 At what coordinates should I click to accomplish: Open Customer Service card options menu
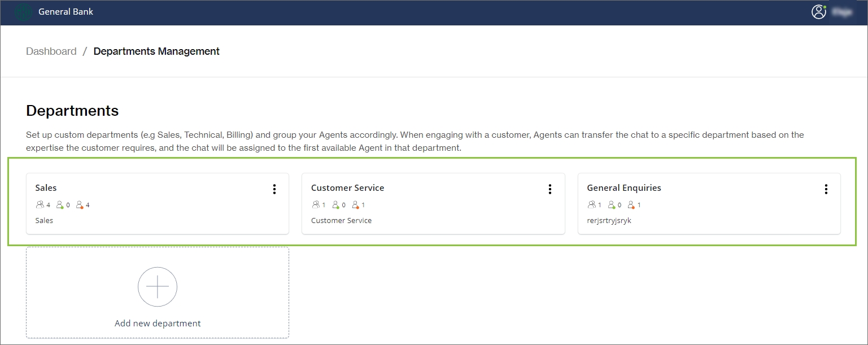550,189
